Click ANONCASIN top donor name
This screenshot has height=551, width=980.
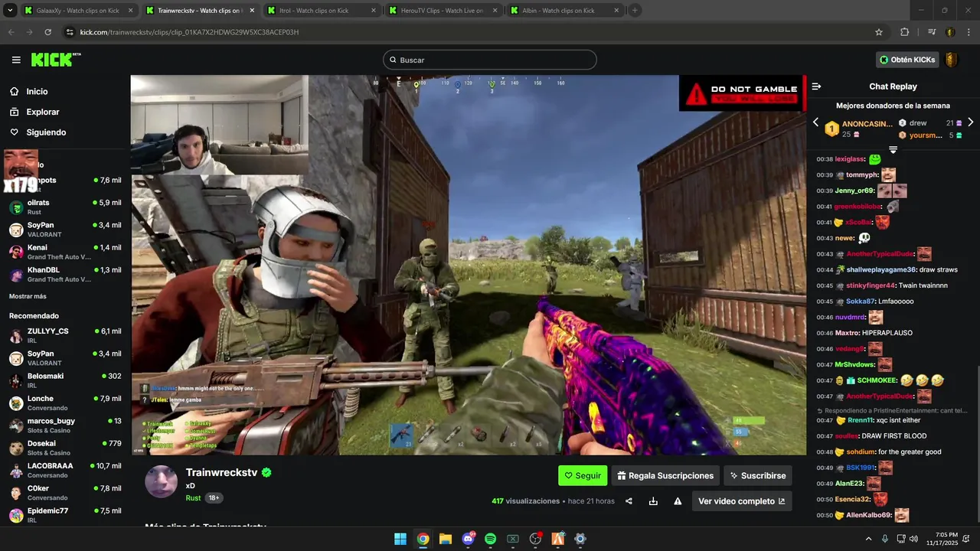(x=867, y=123)
